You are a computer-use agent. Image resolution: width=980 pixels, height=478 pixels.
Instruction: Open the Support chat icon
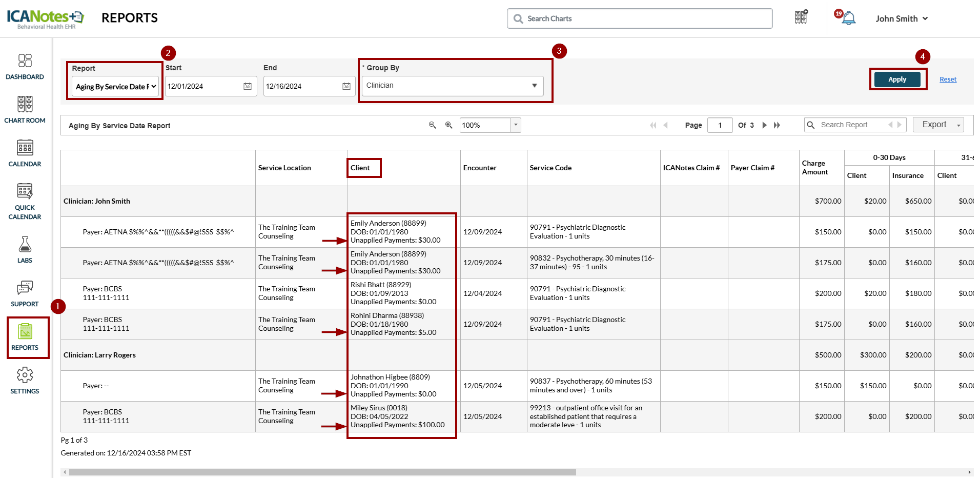click(x=25, y=293)
